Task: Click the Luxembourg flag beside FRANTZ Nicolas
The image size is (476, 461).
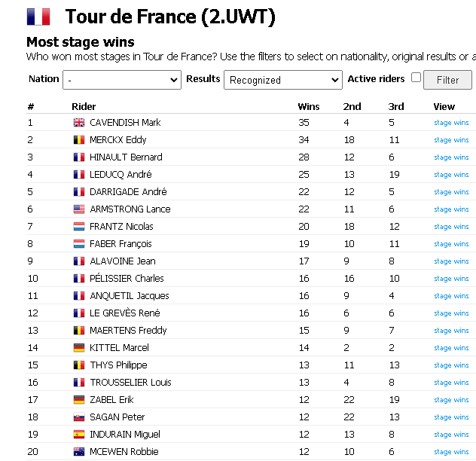Action: point(79,227)
